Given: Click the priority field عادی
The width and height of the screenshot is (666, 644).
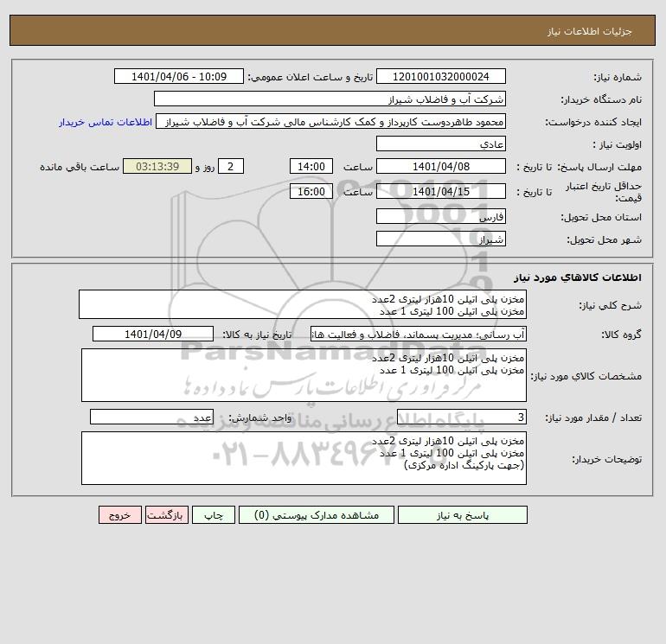Looking at the screenshot, I should [441, 143].
